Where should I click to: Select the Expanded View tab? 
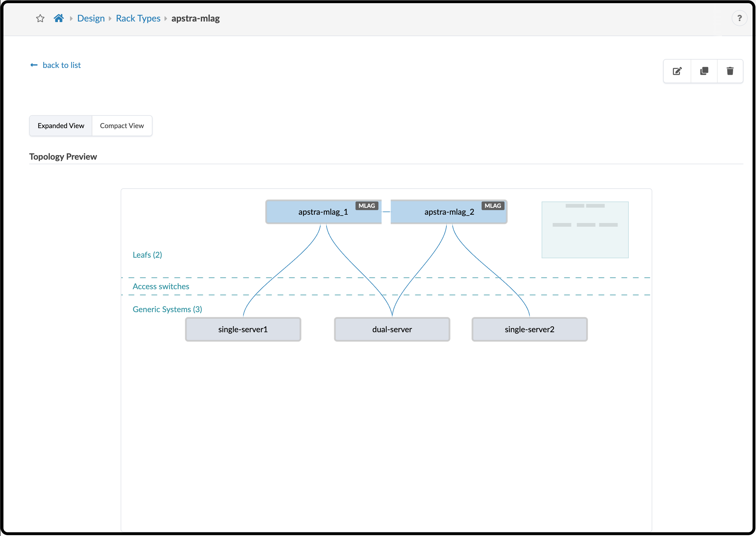coord(61,126)
